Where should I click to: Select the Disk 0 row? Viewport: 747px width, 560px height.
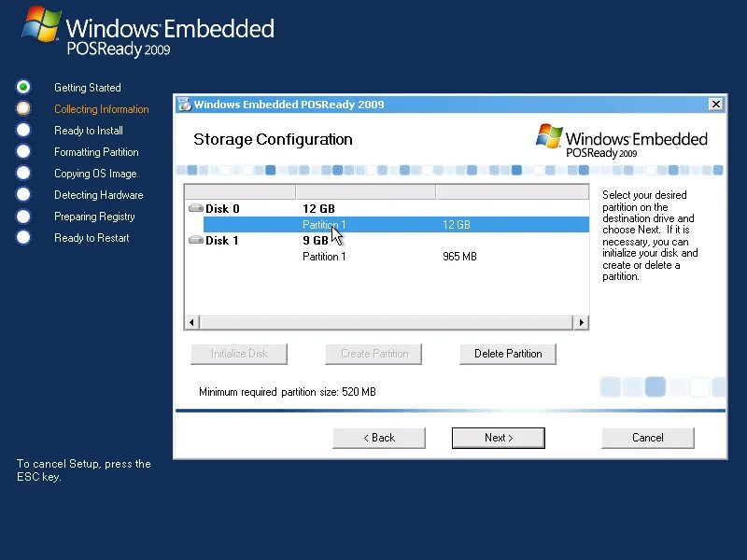[x=387, y=208]
